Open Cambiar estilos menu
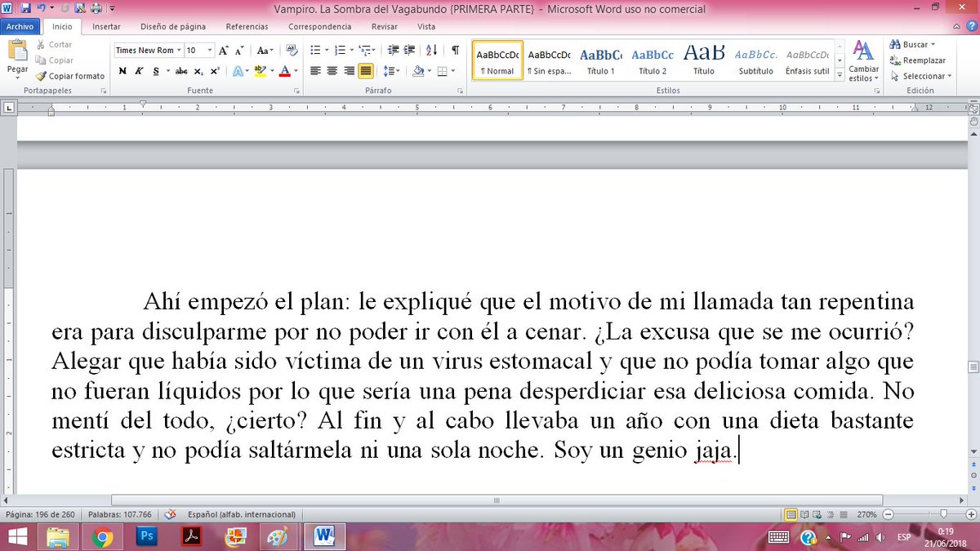This screenshot has width=980, height=551. (863, 61)
